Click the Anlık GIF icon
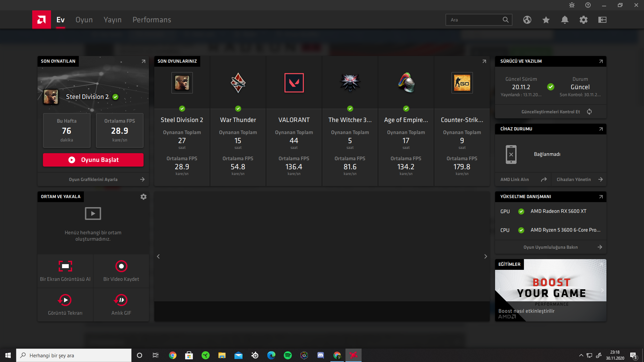This screenshot has height=362, width=644. [121, 300]
